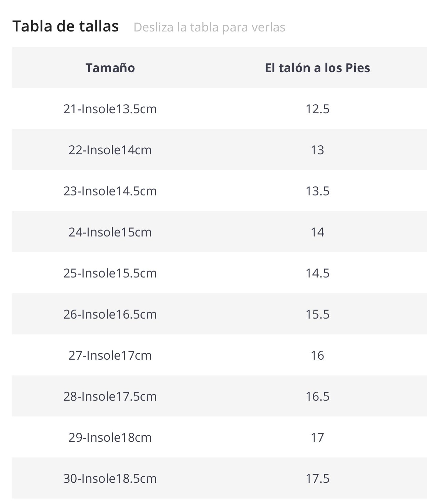Select the 25-Insole15.5cm size cell
This screenshot has width=439, height=504.
110,273
